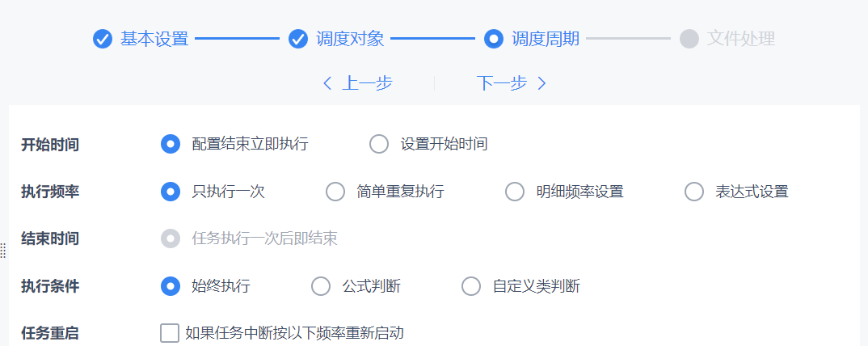Select 表达式设置 radio button
The width and height of the screenshot is (868, 346).
pyautogui.click(x=694, y=192)
